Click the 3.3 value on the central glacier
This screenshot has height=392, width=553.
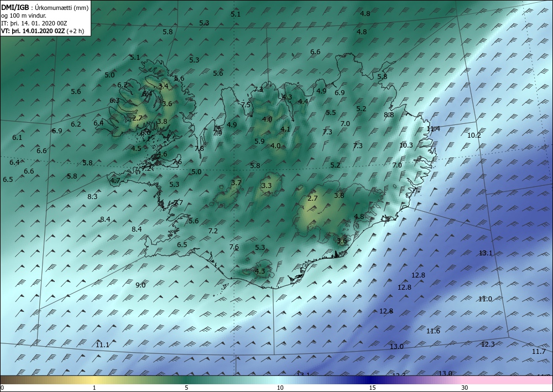pos(267,185)
